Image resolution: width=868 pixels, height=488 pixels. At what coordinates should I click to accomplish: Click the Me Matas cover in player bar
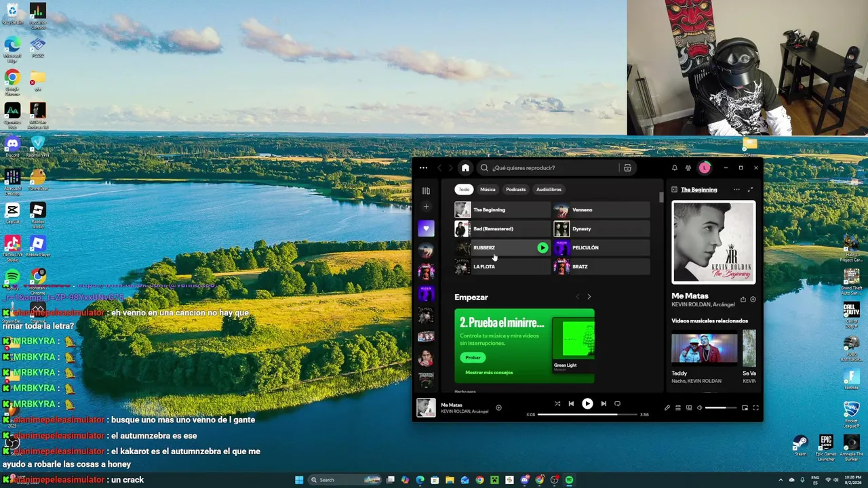(x=426, y=407)
